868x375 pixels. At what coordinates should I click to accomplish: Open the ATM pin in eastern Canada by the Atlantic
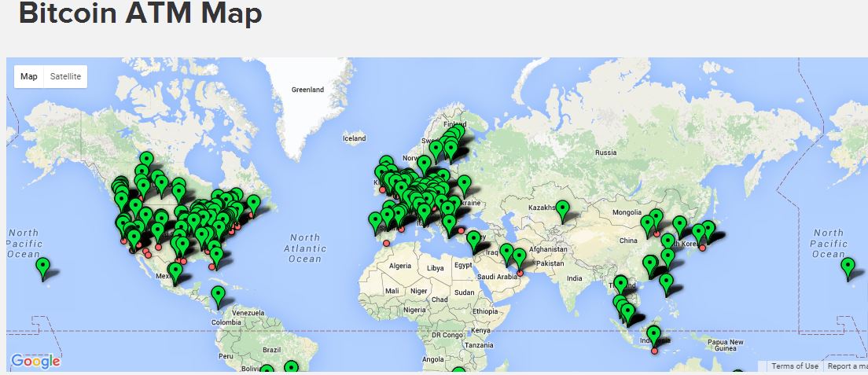pyautogui.click(x=253, y=205)
